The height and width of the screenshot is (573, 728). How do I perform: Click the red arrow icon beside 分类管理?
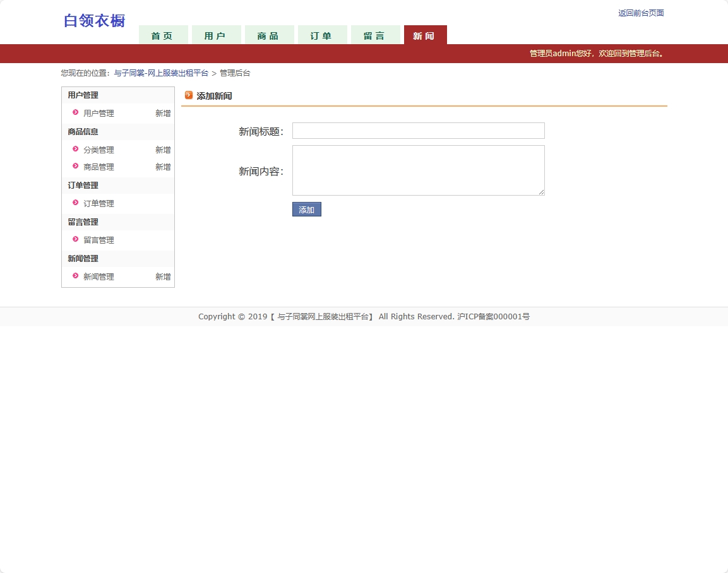click(x=75, y=150)
